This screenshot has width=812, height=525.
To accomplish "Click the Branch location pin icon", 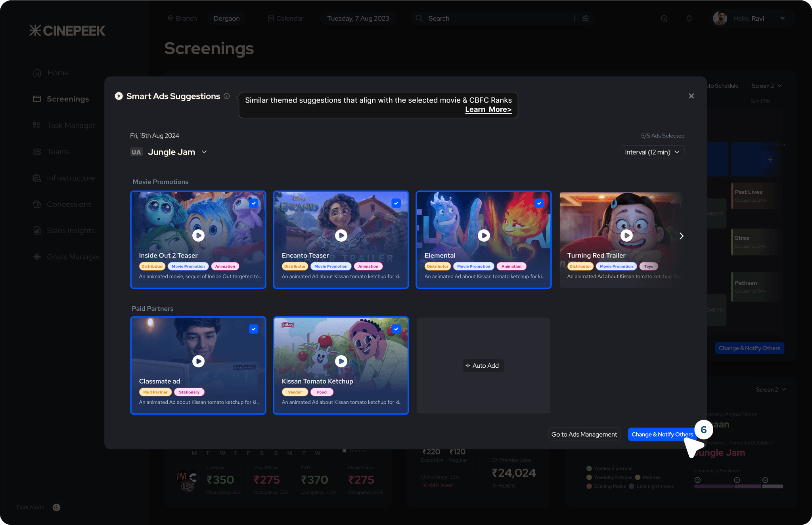I will point(170,18).
